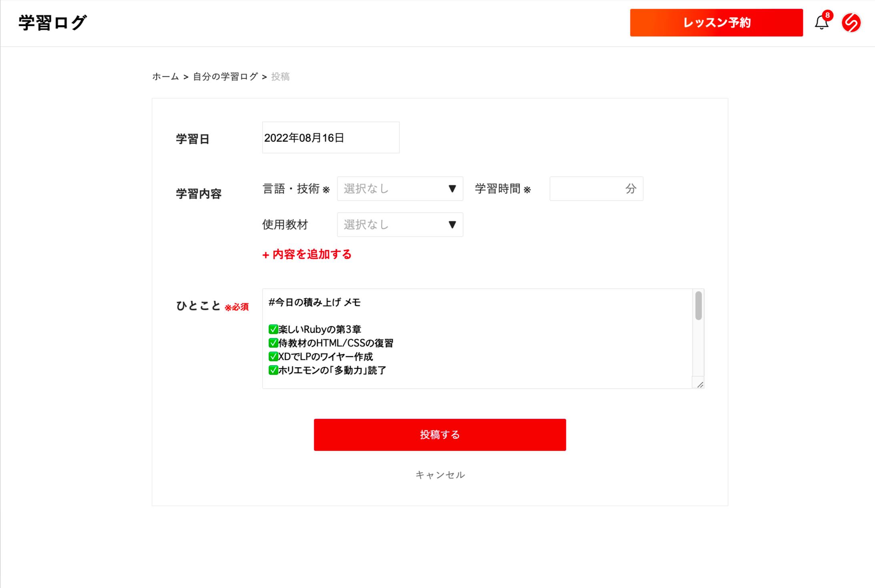Click the checkmark before ホリエモンの「多動力」読了

(x=273, y=370)
